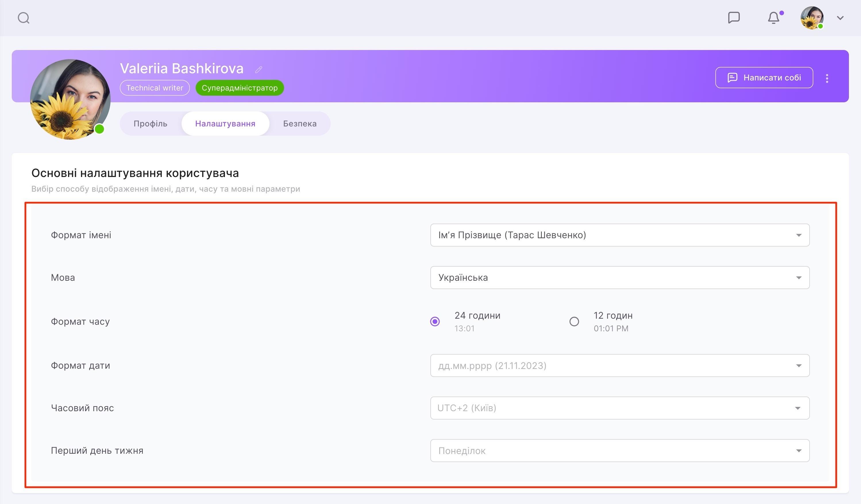Click the Technical writer badge
This screenshot has width=861, height=504.
[x=155, y=88]
